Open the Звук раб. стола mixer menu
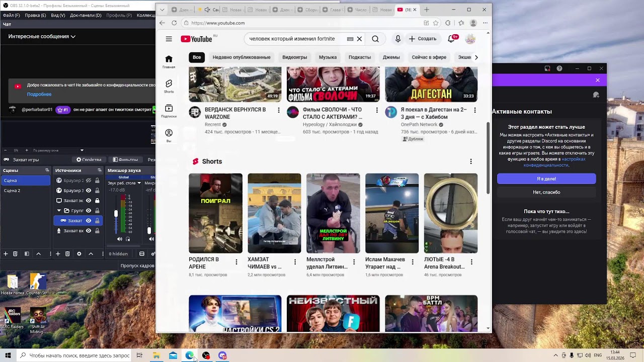The width and height of the screenshot is (644, 362). (138, 183)
